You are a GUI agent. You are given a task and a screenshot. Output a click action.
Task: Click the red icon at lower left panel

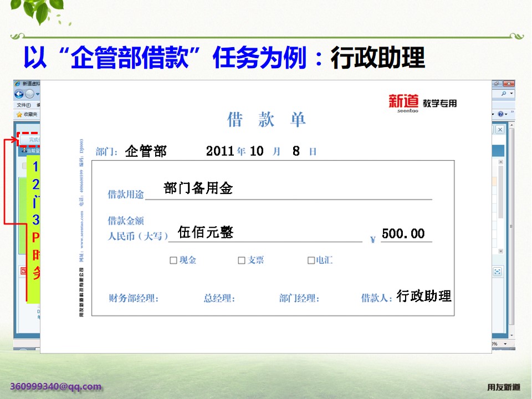23,270
